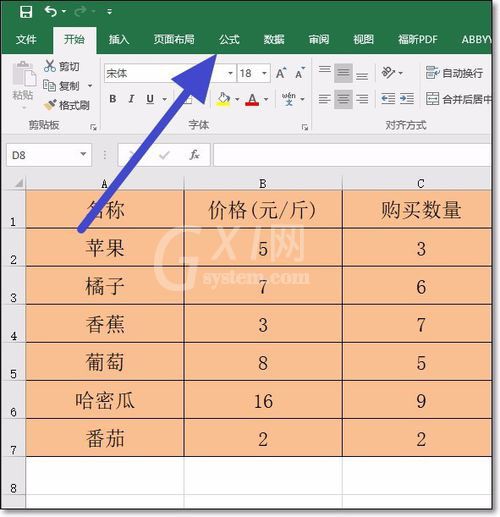
Task: Click the 剪切 scissors button
Action: click(62, 66)
